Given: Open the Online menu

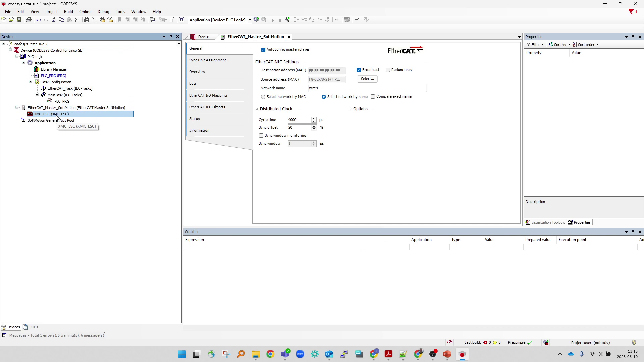Looking at the screenshot, I should pyautogui.click(x=85, y=11).
